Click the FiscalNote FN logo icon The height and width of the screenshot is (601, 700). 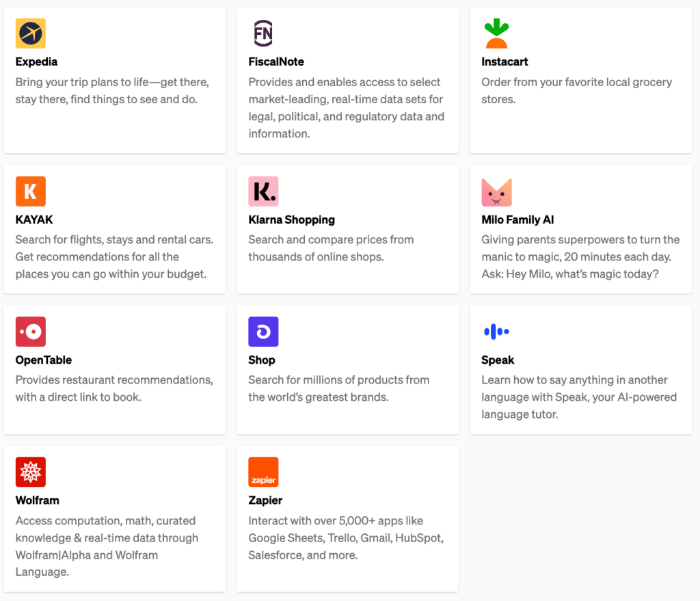click(263, 34)
